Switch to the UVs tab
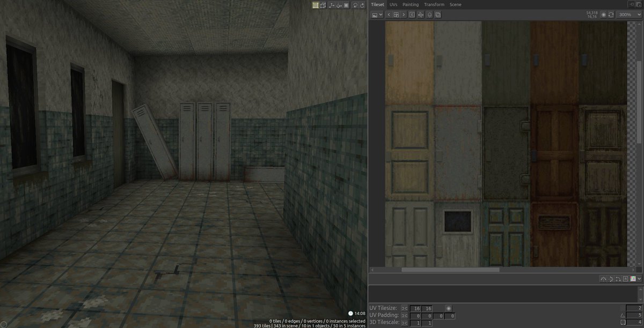644x328 pixels. point(393,5)
